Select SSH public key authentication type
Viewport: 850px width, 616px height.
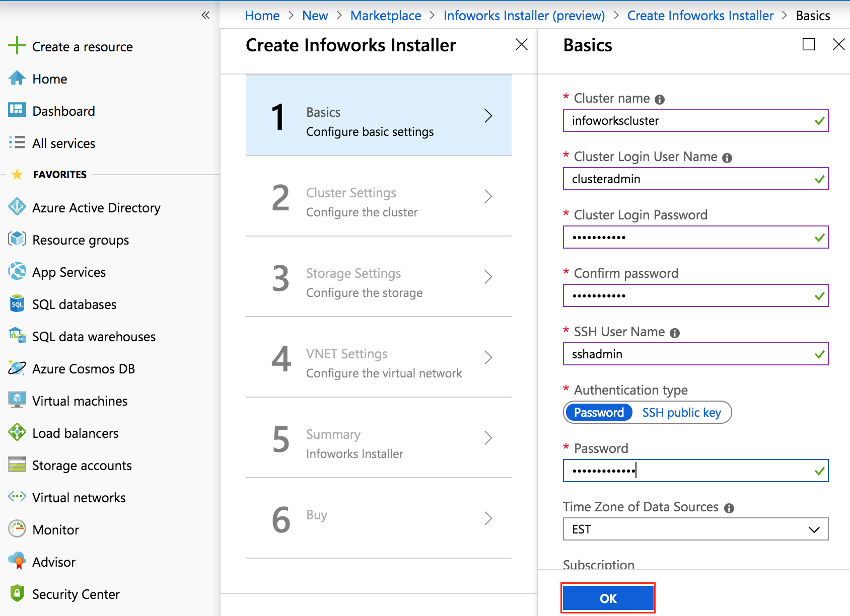pos(681,413)
